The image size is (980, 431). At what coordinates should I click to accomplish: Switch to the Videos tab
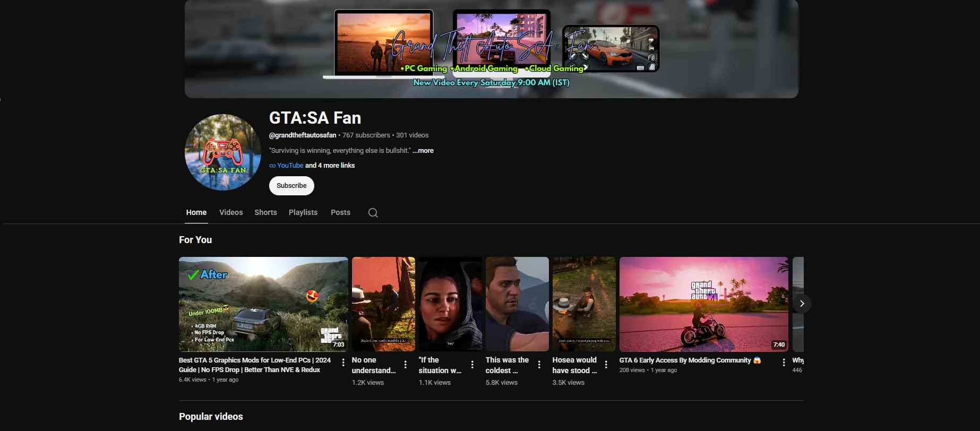[231, 212]
